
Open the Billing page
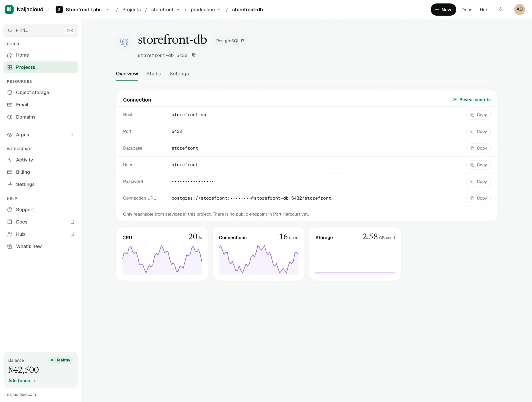tap(41, 172)
